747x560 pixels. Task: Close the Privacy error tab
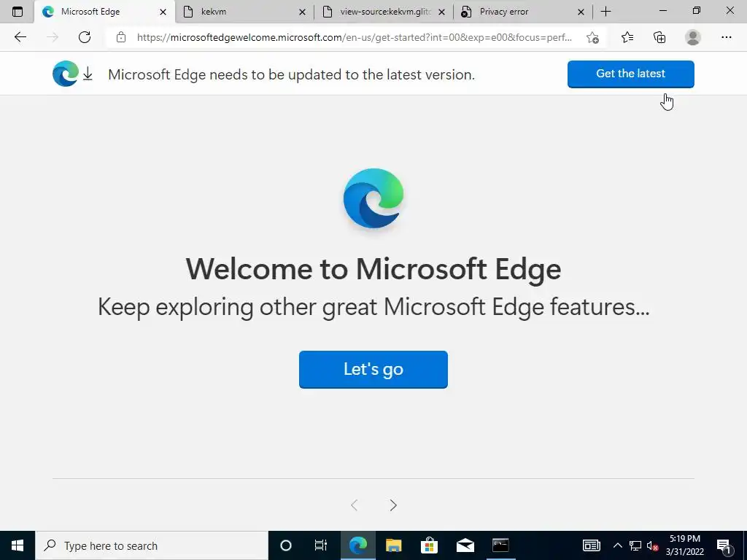[x=581, y=12]
